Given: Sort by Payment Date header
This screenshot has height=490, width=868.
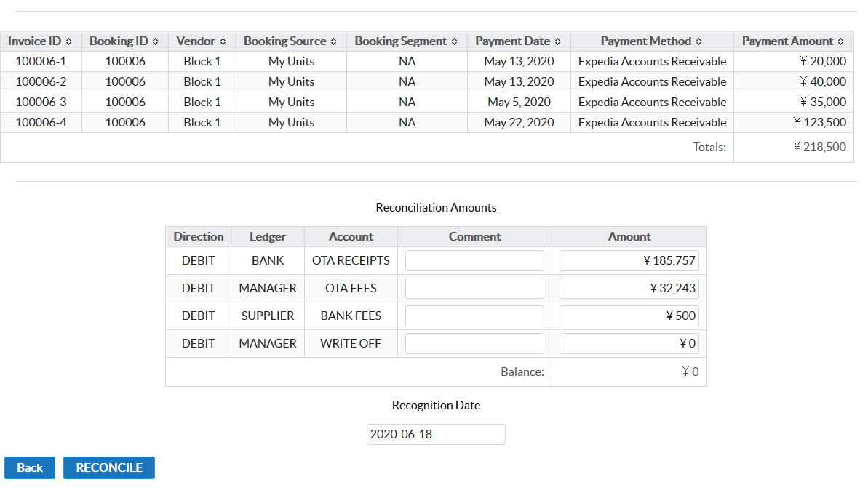Looking at the screenshot, I should click(x=518, y=41).
